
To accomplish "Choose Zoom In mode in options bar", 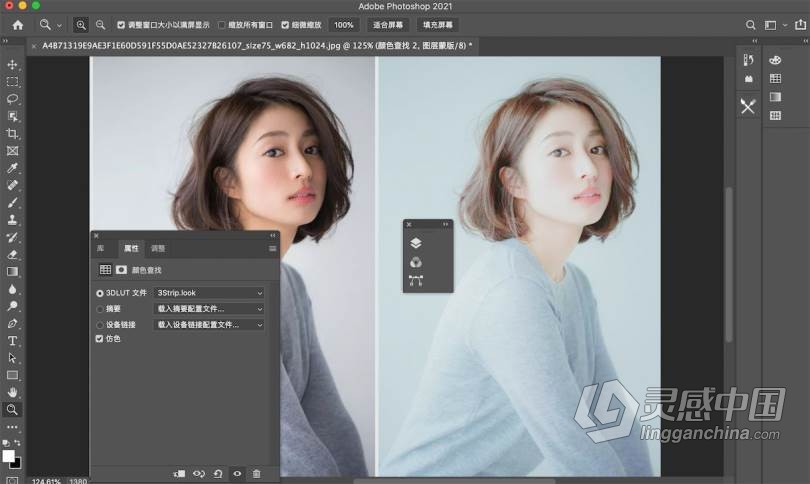I will tap(81, 25).
